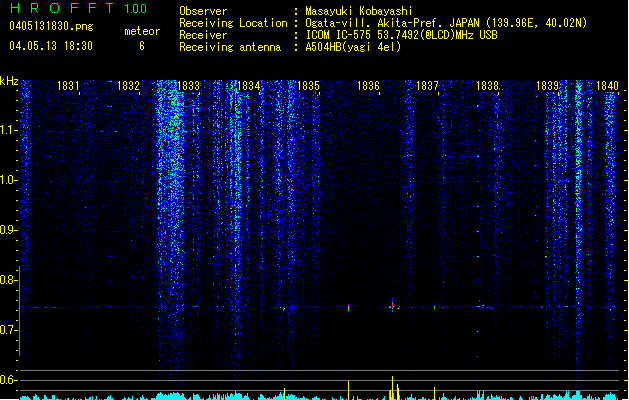Screen dimensions: 629x400
Task: Click the tallest yellow echo spike in the bottom intensity graph
Action: point(392,388)
